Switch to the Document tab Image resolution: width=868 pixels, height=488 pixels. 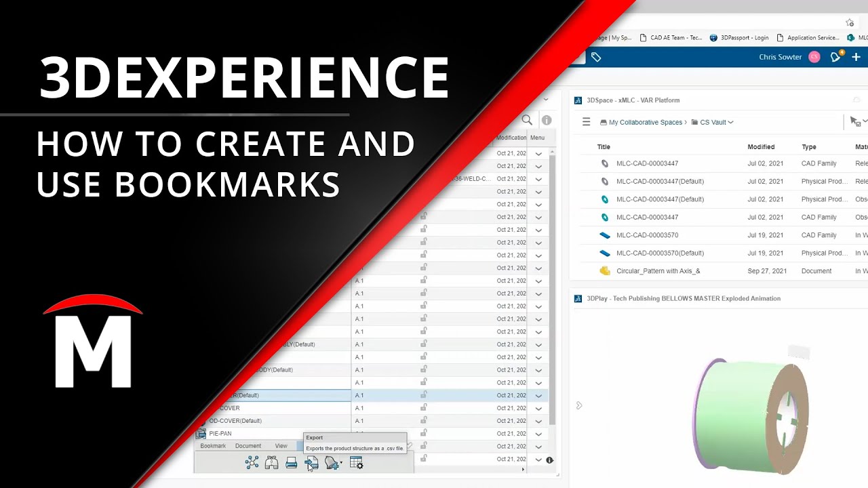248,446
